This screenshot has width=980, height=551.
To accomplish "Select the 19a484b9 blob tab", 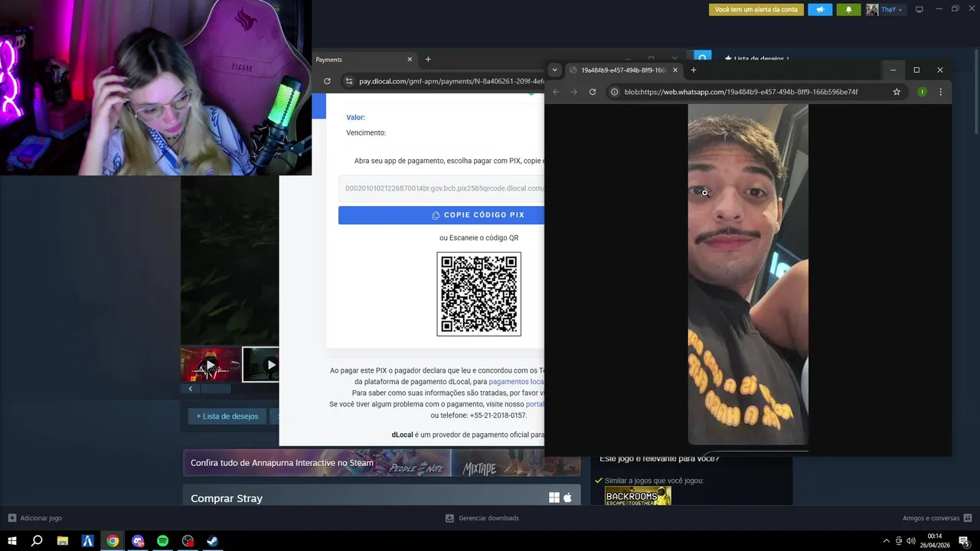I will point(624,70).
